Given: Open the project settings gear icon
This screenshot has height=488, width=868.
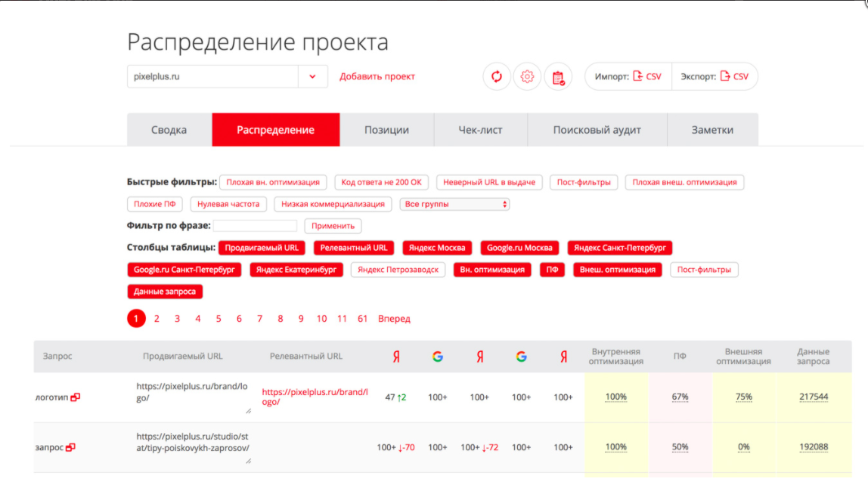Looking at the screenshot, I should pos(527,76).
